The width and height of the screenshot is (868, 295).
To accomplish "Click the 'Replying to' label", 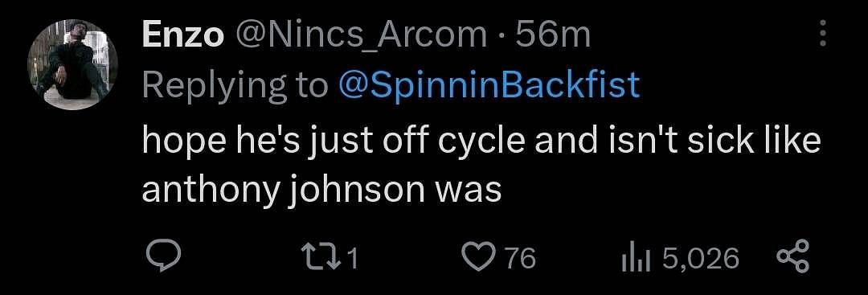I will coord(235,87).
